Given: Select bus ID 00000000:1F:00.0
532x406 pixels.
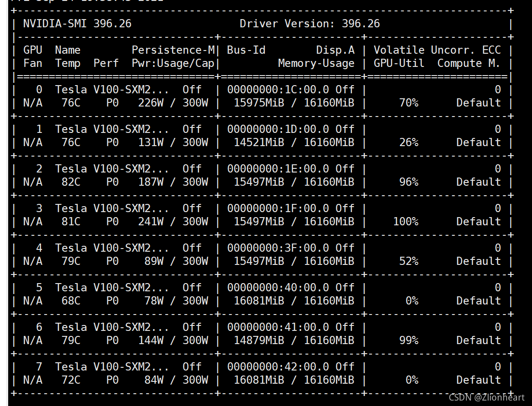Looking at the screenshot, I should pyautogui.click(x=278, y=208).
